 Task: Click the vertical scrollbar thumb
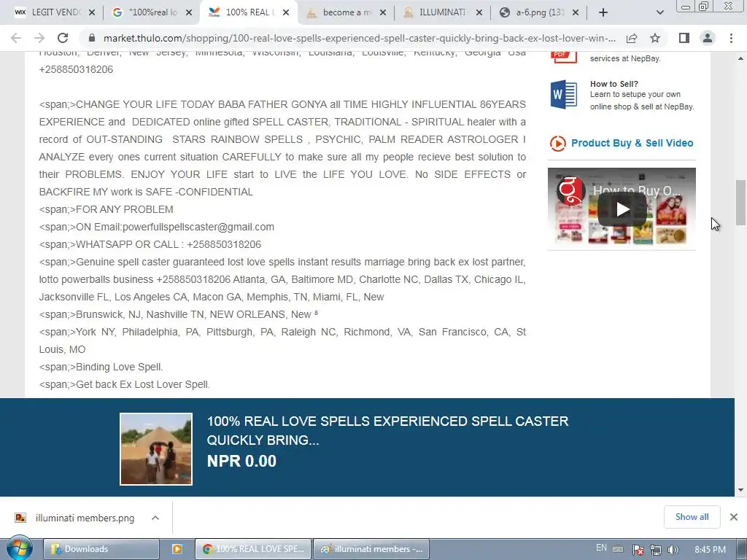click(x=740, y=203)
